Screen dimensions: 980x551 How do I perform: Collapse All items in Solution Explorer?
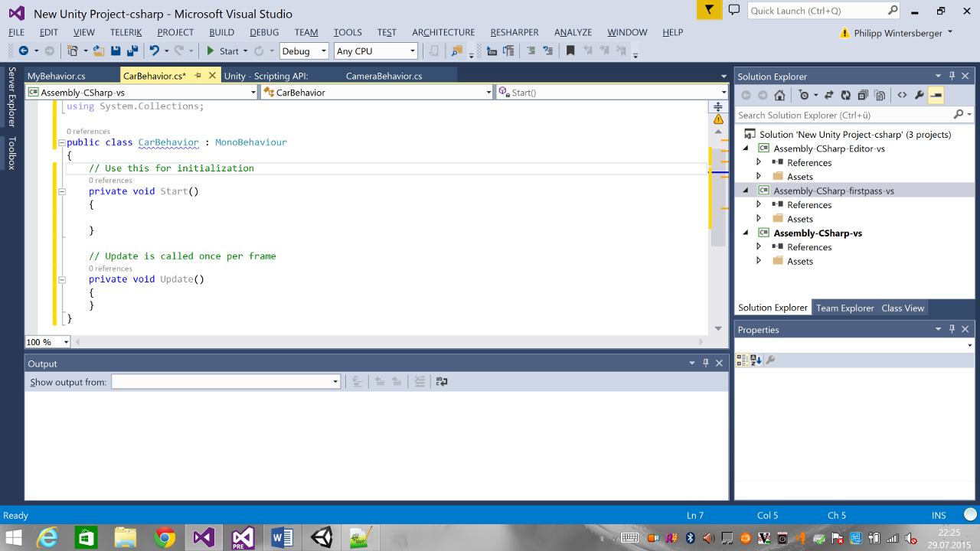[863, 95]
